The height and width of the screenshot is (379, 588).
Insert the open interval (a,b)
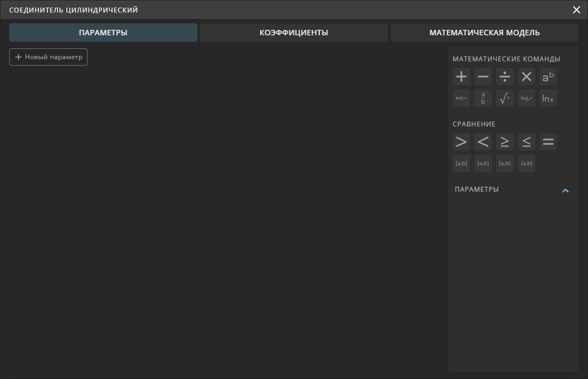[483, 163]
